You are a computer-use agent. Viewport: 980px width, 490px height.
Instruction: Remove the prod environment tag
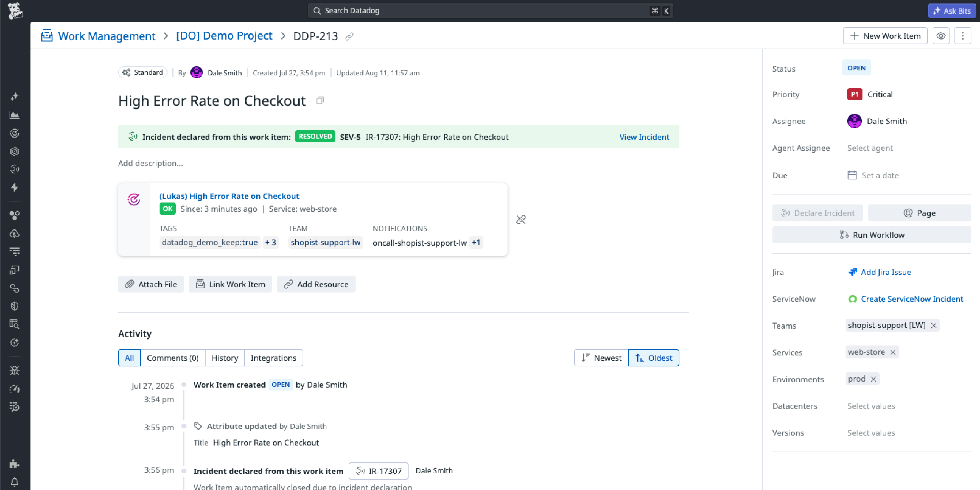tap(873, 379)
